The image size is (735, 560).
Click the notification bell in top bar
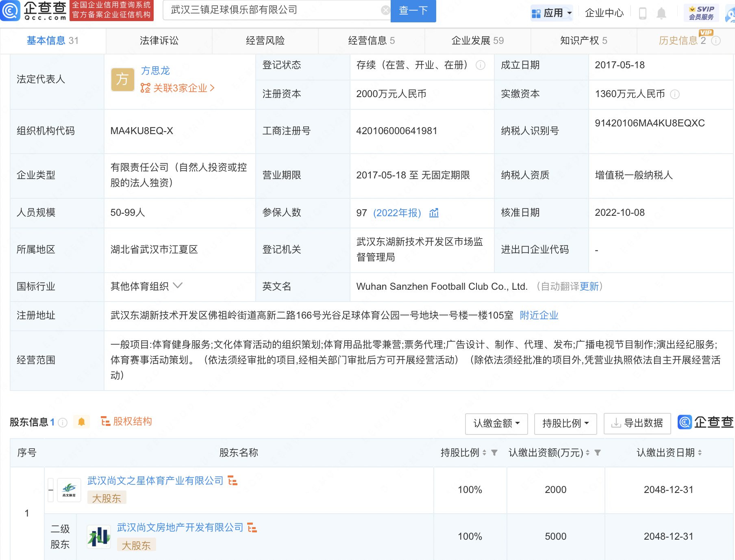click(661, 13)
